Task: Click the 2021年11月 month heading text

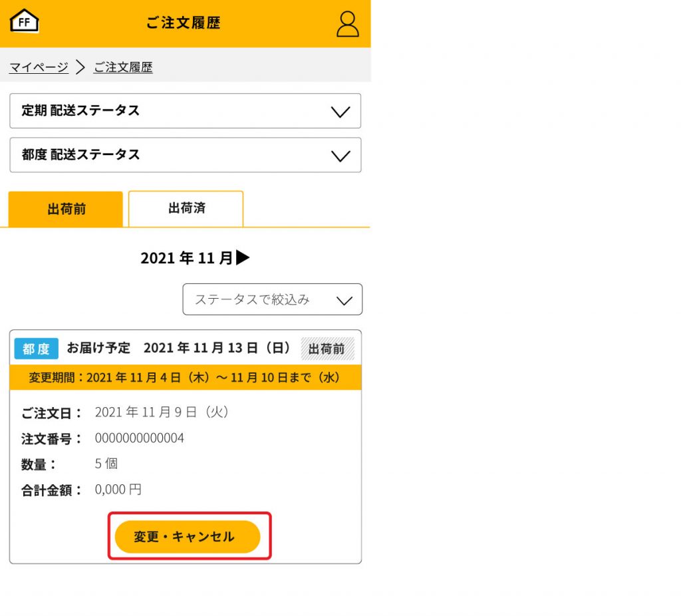Action: point(187,258)
